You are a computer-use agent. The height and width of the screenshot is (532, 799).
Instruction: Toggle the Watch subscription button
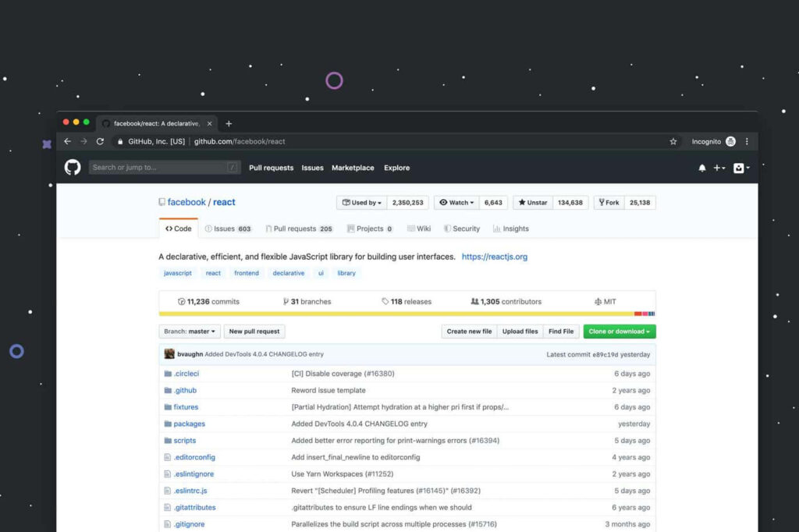pos(457,203)
